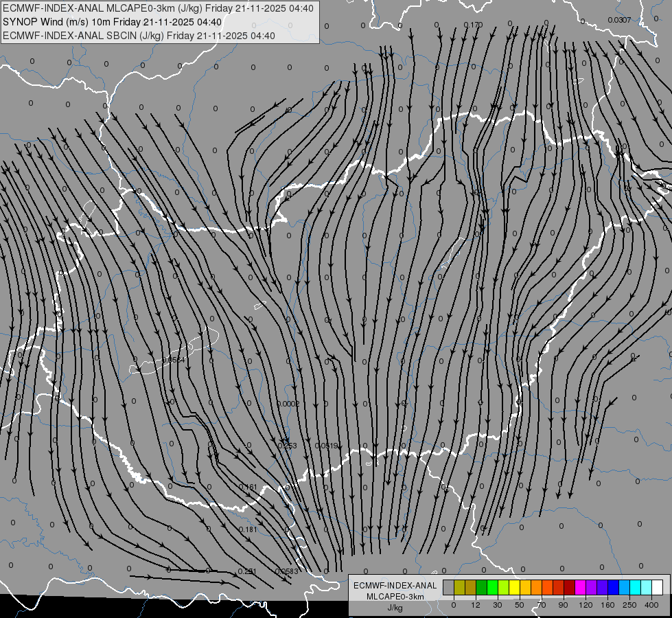Select the bright green legend swatch

[x=493, y=587]
